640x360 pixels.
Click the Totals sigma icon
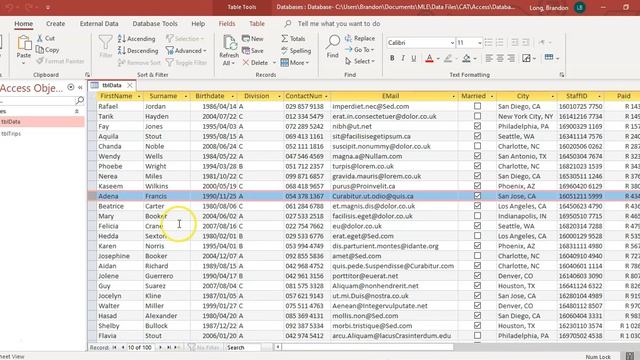click(284, 38)
